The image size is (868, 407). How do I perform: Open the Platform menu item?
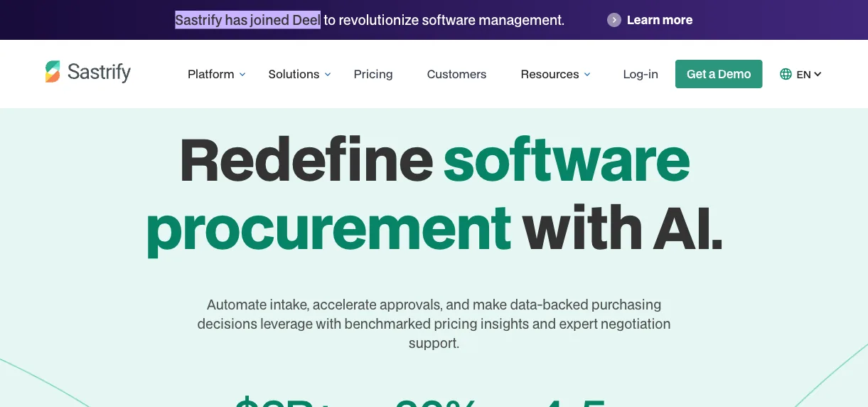[x=211, y=74]
